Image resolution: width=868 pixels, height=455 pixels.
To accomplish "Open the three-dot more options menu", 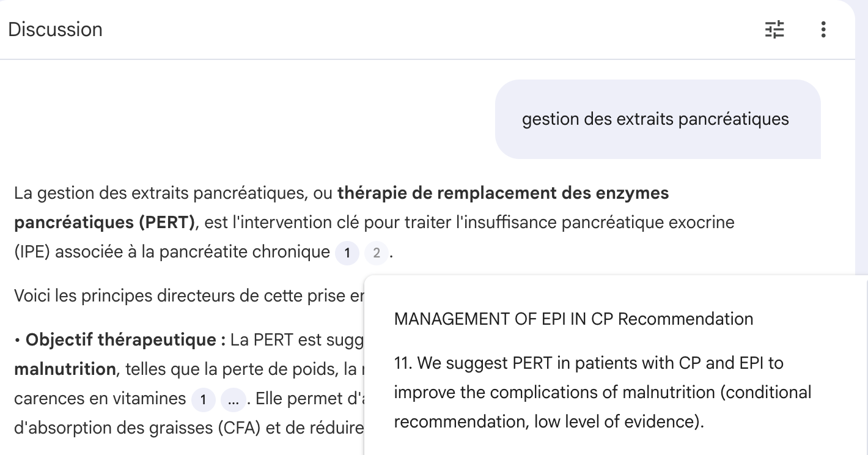I will pos(823,29).
